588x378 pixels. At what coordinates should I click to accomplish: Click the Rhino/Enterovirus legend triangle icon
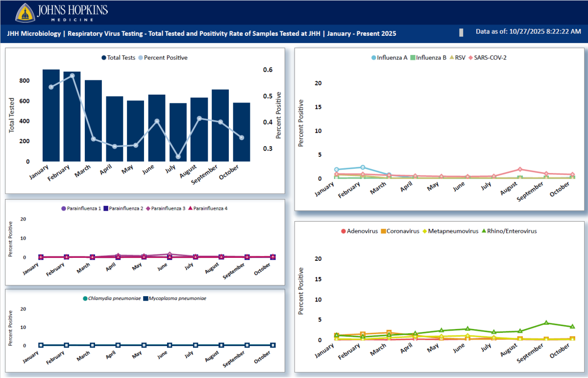tap(485, 231)
